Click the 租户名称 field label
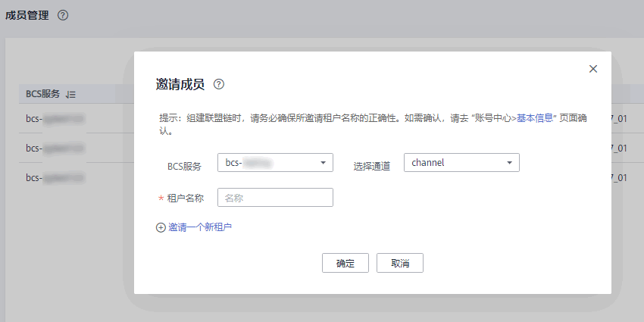Image resolution: width=644 pixels, height=322 pixels. 185,198
